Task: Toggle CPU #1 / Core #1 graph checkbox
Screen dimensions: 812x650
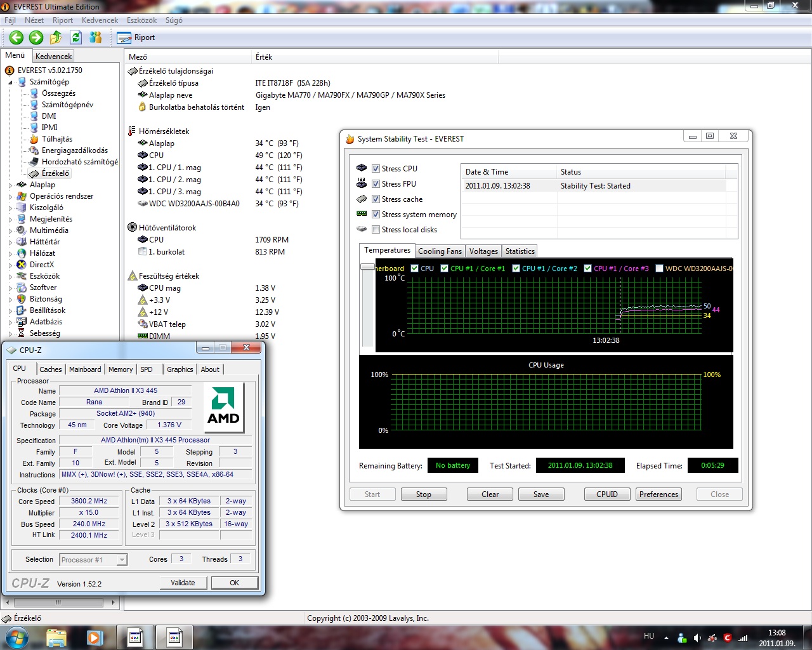Action: point(444,268)
